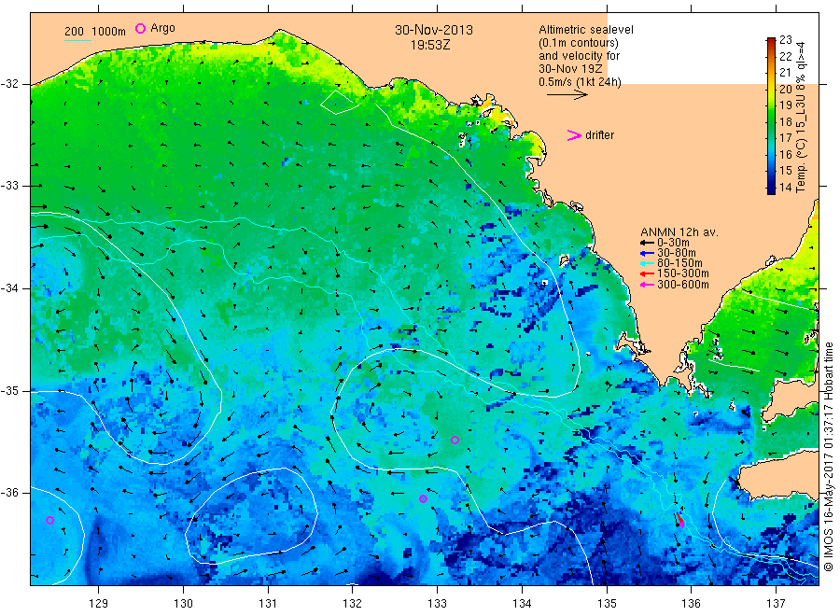Click the '-33' latitude axis label
The image size is (840, 616).
point(9,186)
